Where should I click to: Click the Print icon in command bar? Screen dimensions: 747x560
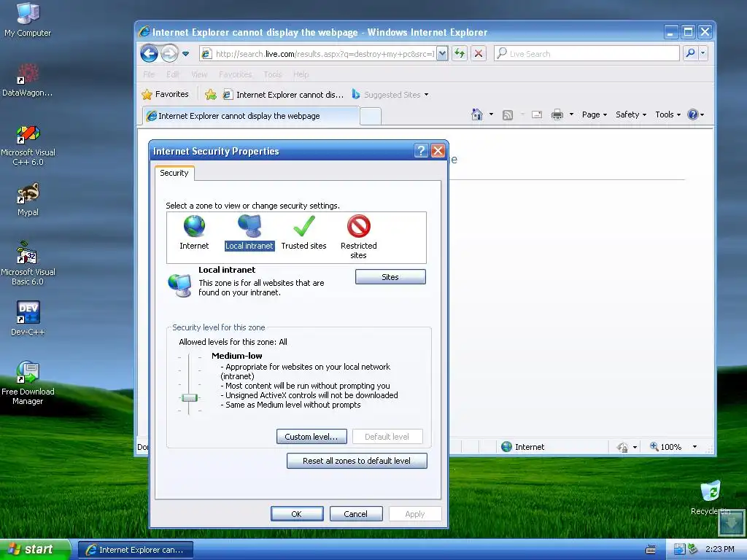click(x=557, y=114)
